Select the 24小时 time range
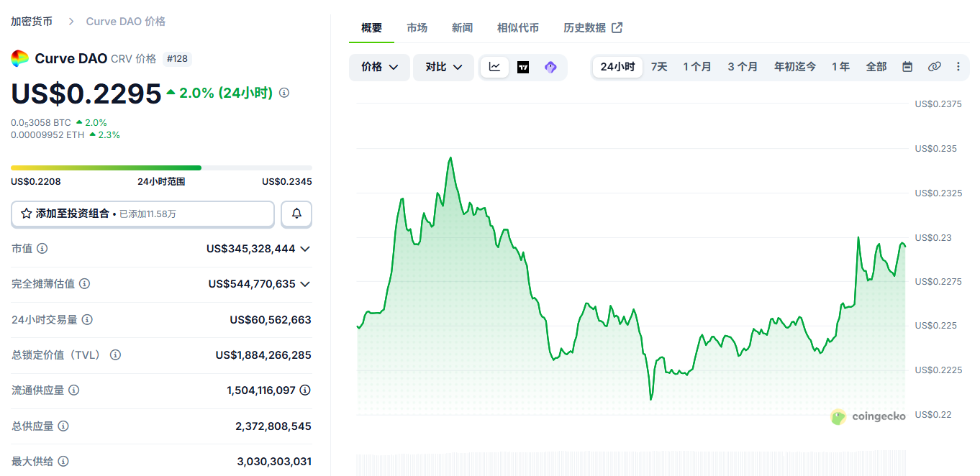The width and height of the screenshot is (980, 476). coord(617,67)
